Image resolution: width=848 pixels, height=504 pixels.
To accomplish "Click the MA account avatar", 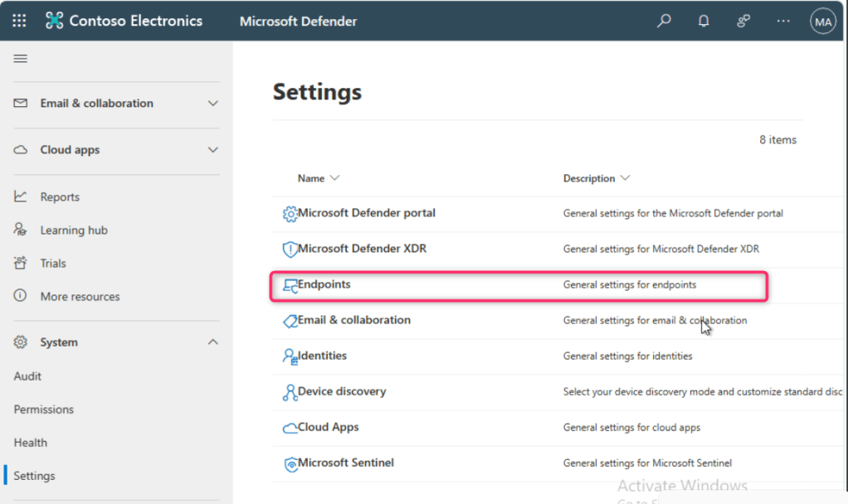I will [822, 22].
